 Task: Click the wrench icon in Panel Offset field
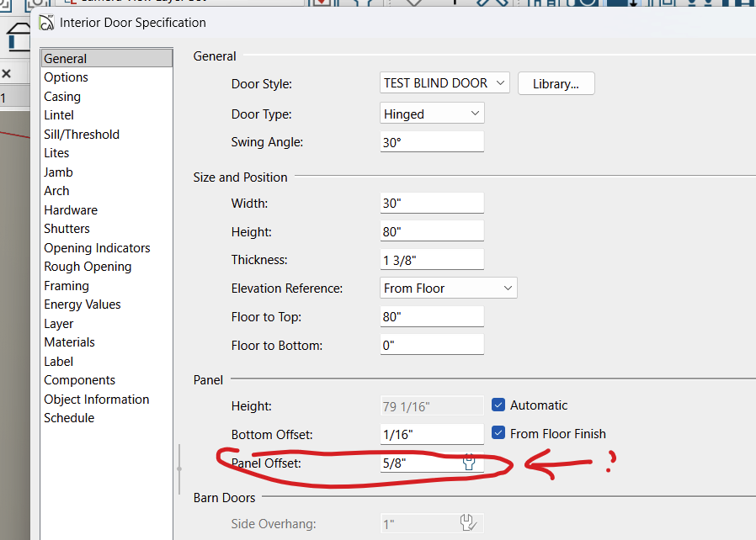[x=470, y=463]
